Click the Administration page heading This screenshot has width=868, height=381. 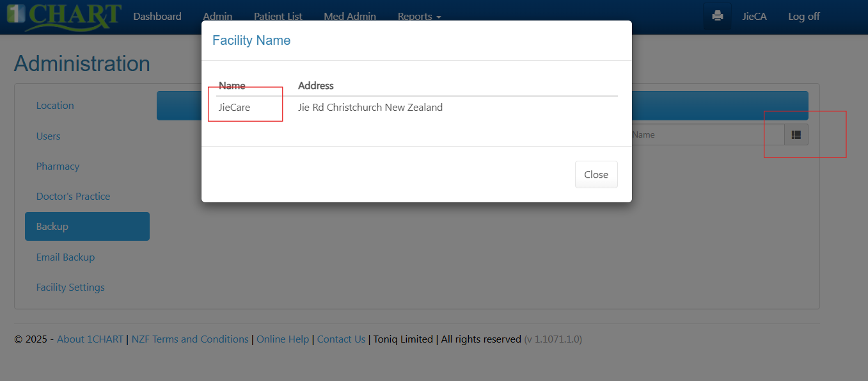82,64
